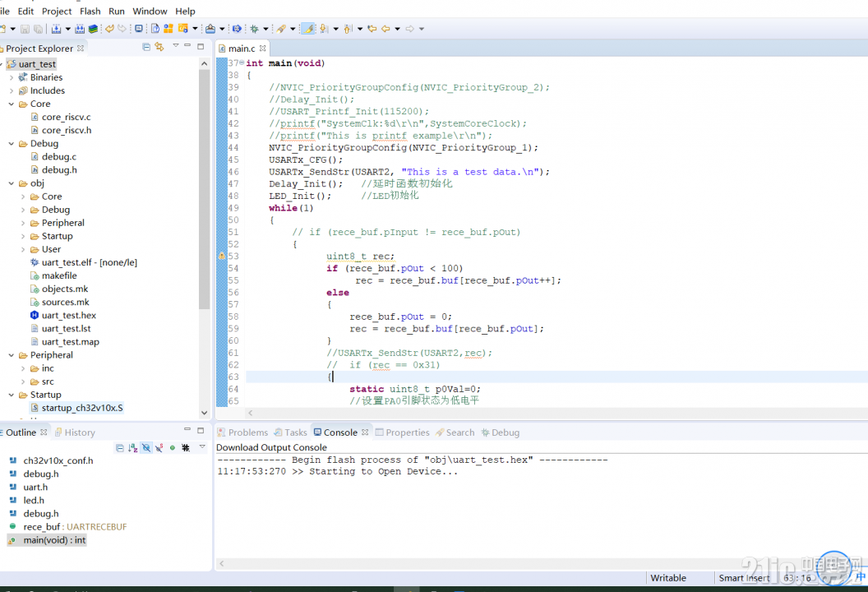Screen dimensions: 868x592
Task: Click the Next Annotation toolbar icon
Action: coord(324,29)
